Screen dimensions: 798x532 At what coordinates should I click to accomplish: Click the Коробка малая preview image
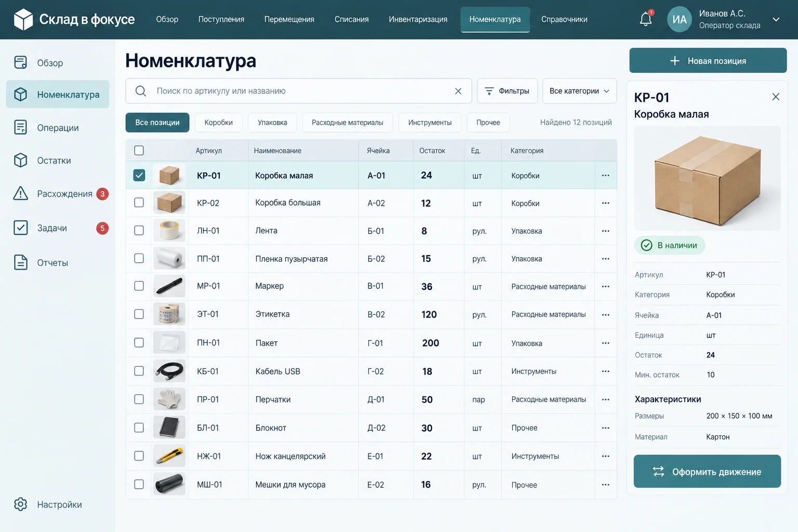[707, 178]
